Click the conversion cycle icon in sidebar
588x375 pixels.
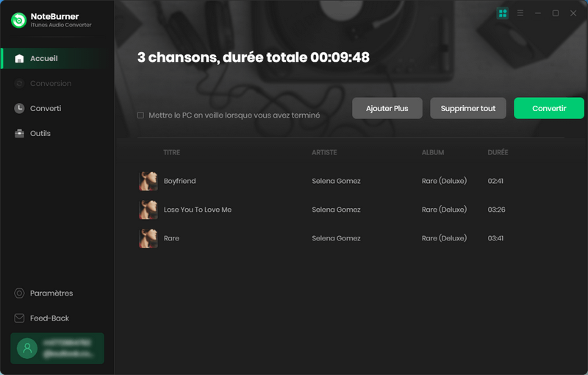[19, 83]
